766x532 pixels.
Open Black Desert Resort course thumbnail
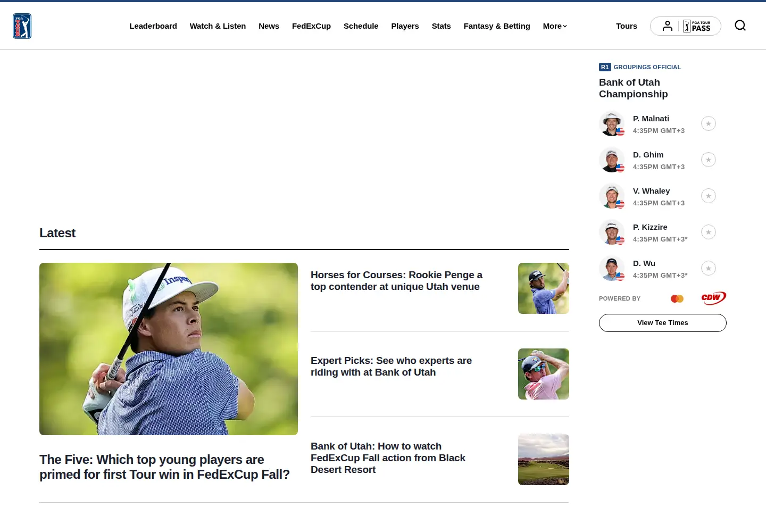[544, 460]
